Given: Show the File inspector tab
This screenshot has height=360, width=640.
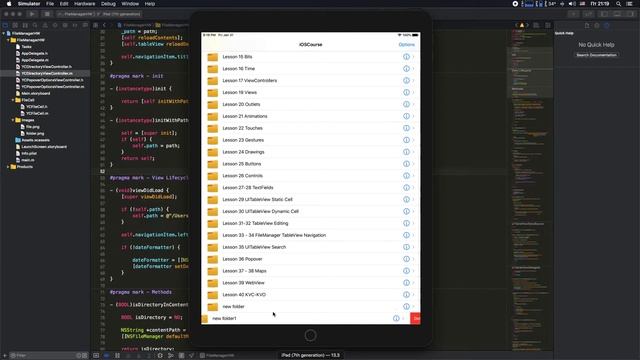Looking at the screenshot, I should click(x=587, y=25).
